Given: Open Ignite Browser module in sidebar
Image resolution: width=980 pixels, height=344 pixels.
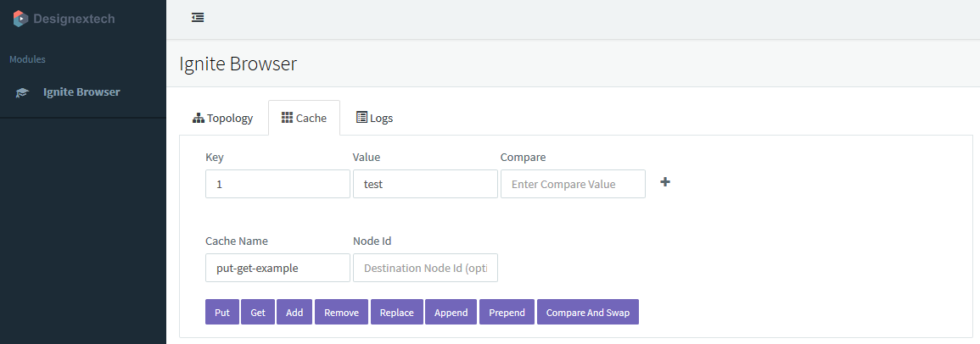Looking at the screenshot, I should 81,92.
